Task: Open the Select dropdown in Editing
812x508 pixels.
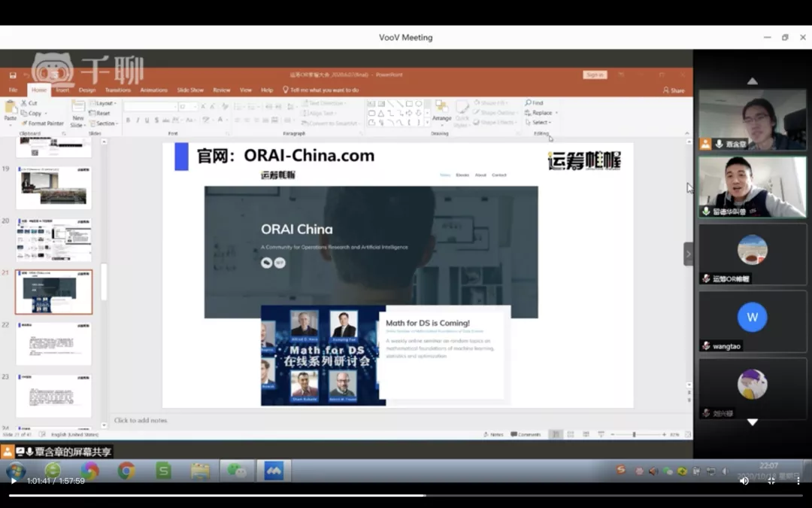Action: pyautogui.click(x=538, y=123)
